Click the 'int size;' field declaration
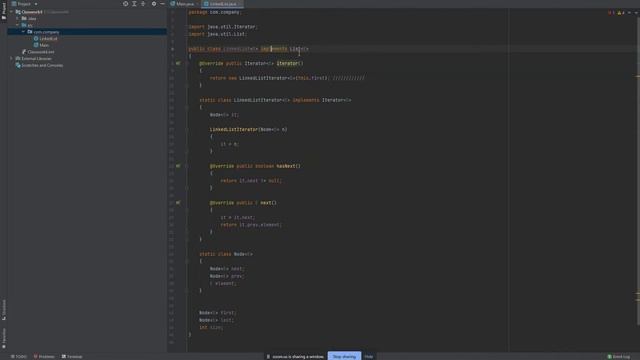This screenshot has width=640, height=360. 211,327
